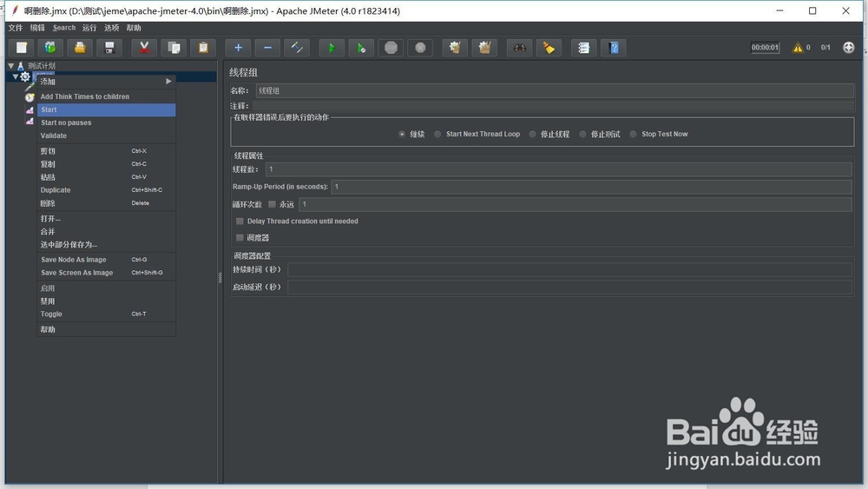The width and height of the screenshot is (868, 489).
Task: Choose Validate in context menu
Action: (x=106, y=135)
